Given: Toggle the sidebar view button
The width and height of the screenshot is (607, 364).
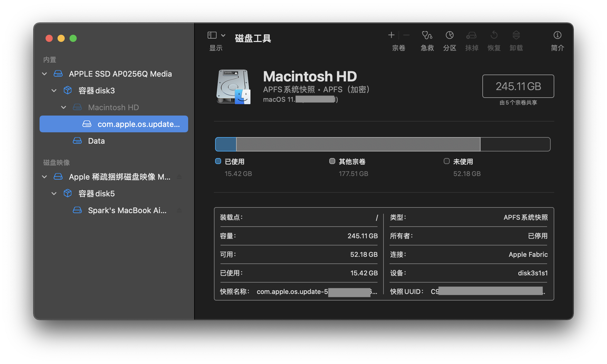Looking at the screenshot, I should coord(212,35).
